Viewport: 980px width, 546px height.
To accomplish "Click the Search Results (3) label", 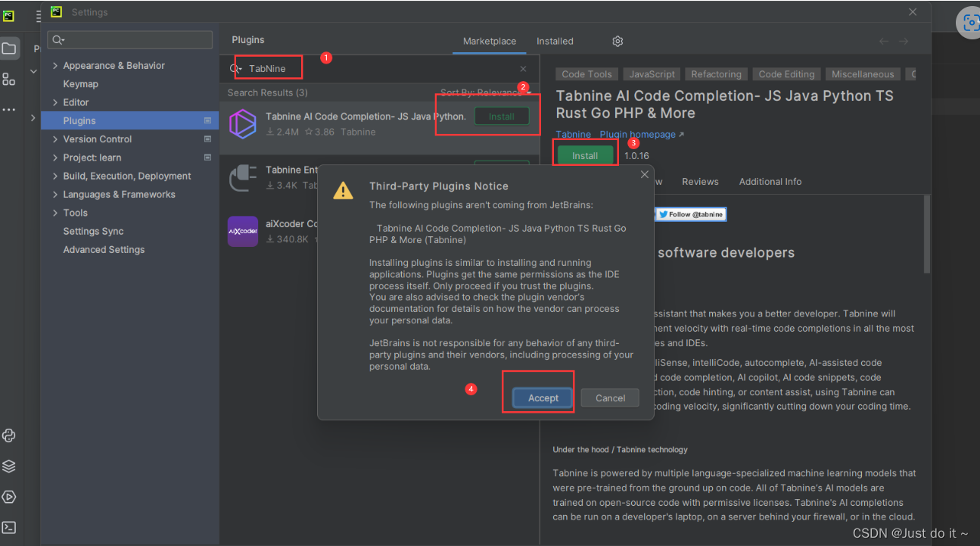I will pos(267,92).
